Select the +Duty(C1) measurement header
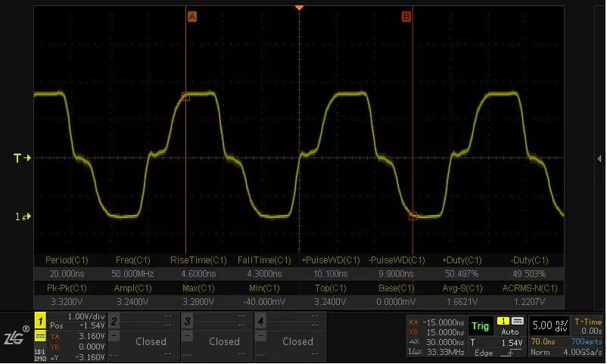The width and height of the screenshot is (607, 364). tap(462, 260)
